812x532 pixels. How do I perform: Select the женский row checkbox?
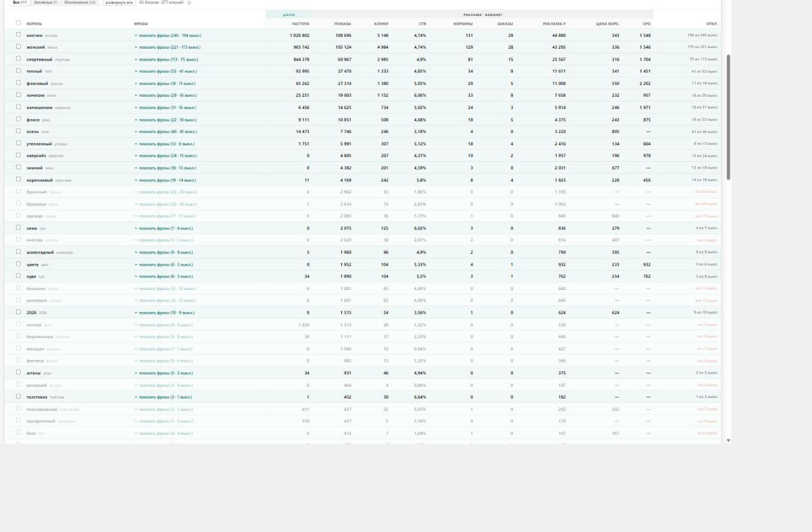coord(18,47)
